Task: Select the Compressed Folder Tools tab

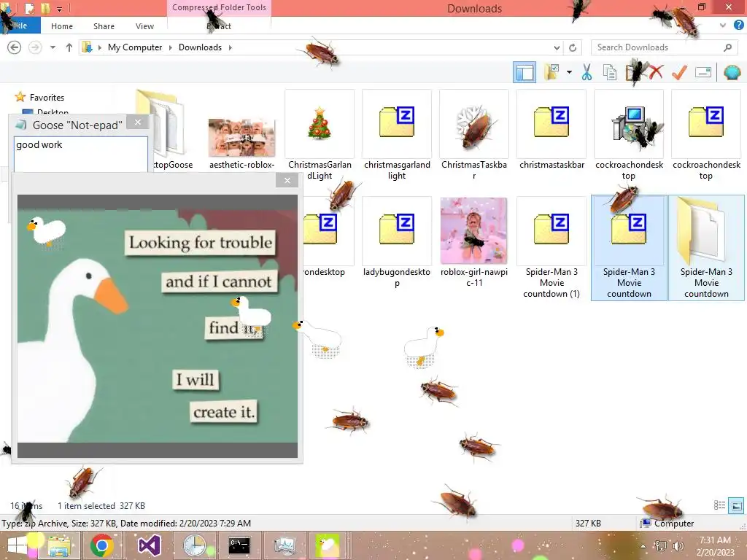Action: point(219,7)
